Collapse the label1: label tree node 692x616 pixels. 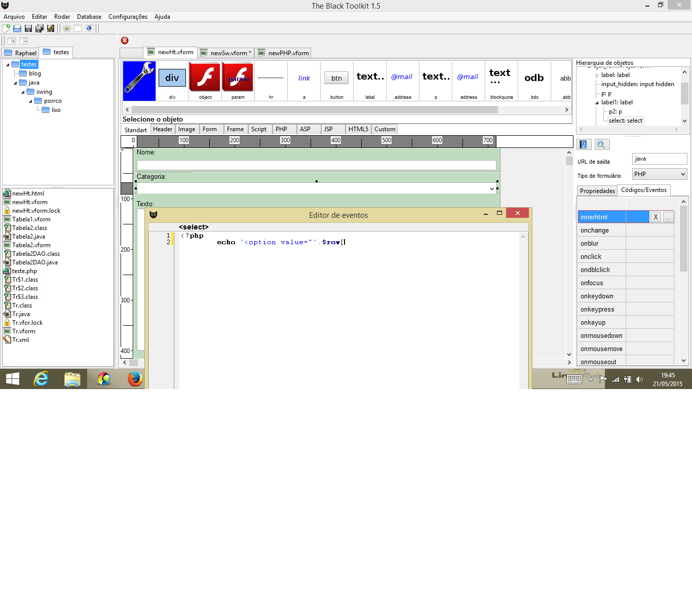coord(597,102)
